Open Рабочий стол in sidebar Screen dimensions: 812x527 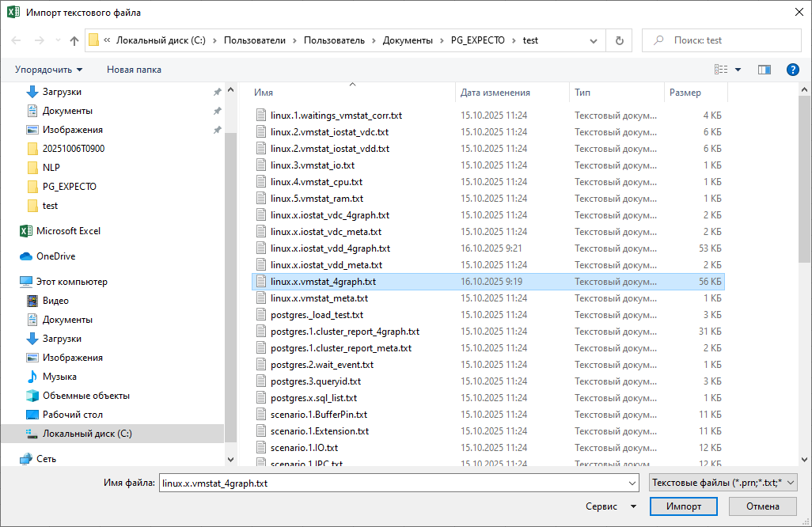[x=73, y=415]
